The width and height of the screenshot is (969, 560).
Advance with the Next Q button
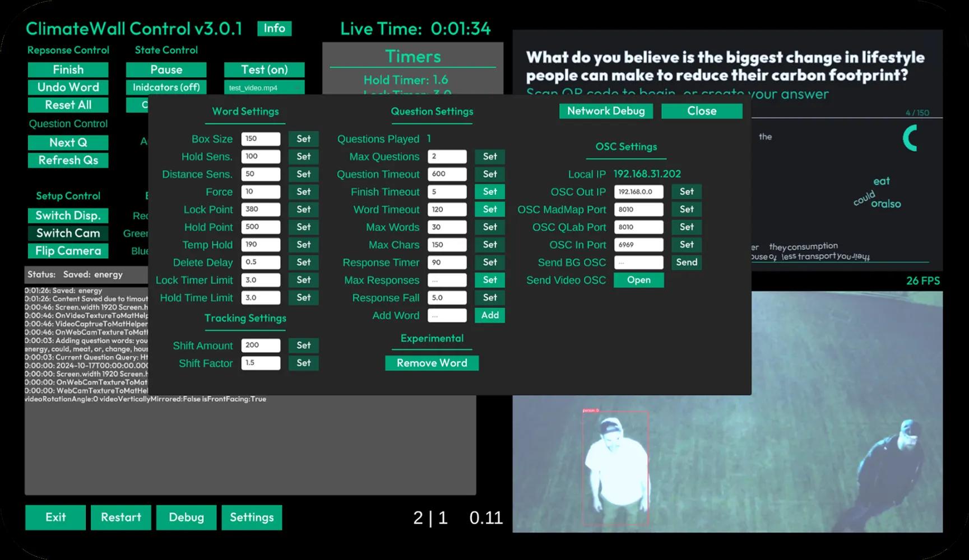68,143
